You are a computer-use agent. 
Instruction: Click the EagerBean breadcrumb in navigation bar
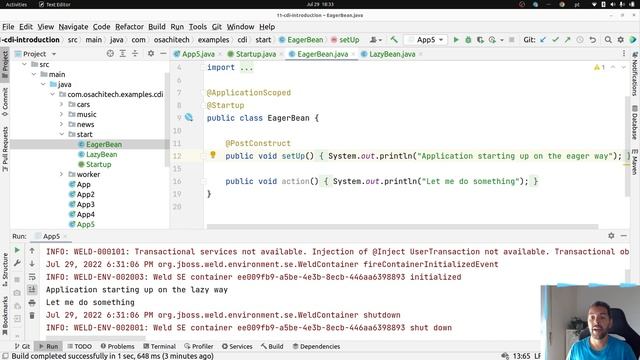click(x=301, y=40)
